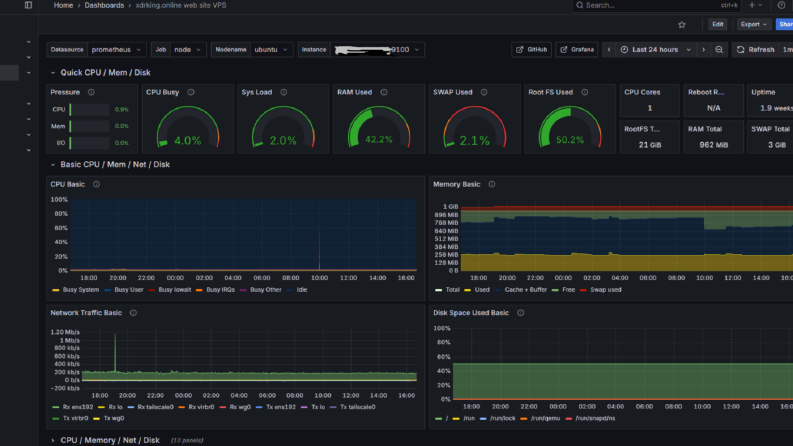Click the Edit button
This screenshot has height=446, width=793.
tap(717, 24)
